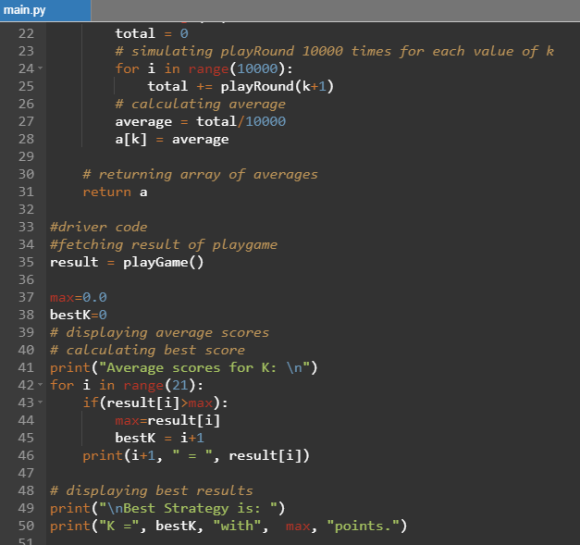Place cursor on playGame() call
Image resolution: width=580 pixels, height=545 pixels.
[163, 262]
